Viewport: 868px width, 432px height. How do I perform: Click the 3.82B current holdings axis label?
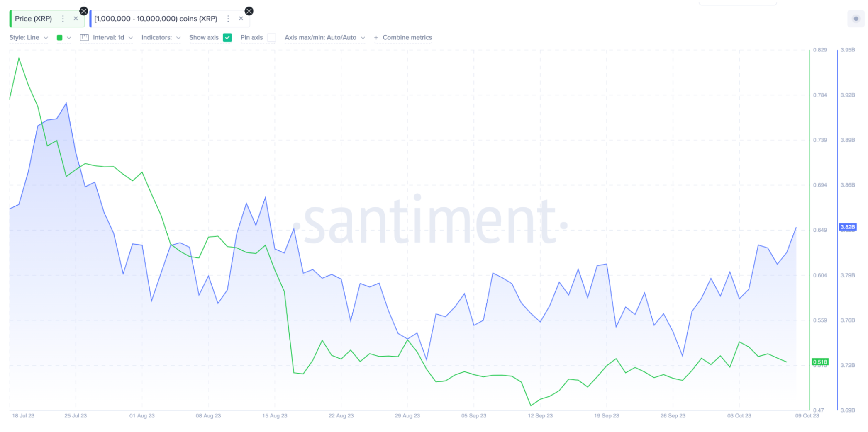(x=848, y=227)
